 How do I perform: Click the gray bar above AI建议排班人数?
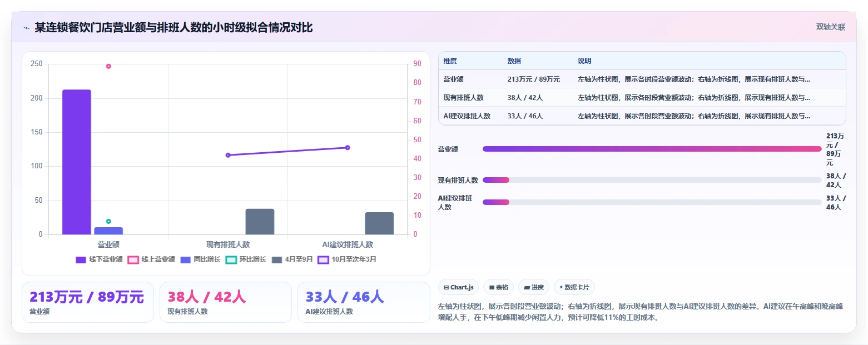tap(379, 223)
